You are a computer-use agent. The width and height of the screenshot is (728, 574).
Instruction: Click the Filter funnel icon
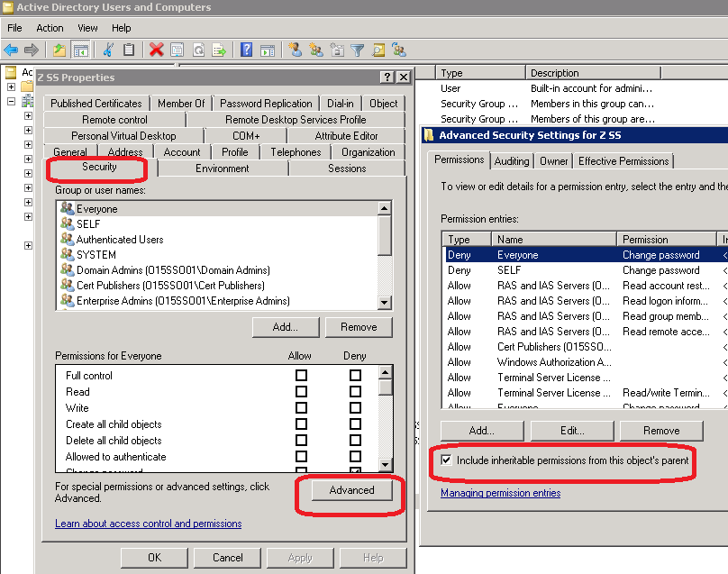click(357, 50)
